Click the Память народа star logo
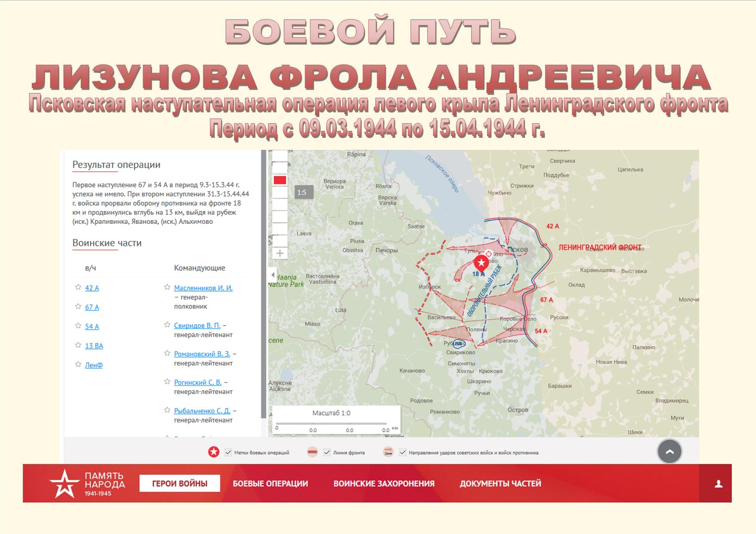 click(x=64, y=483)
